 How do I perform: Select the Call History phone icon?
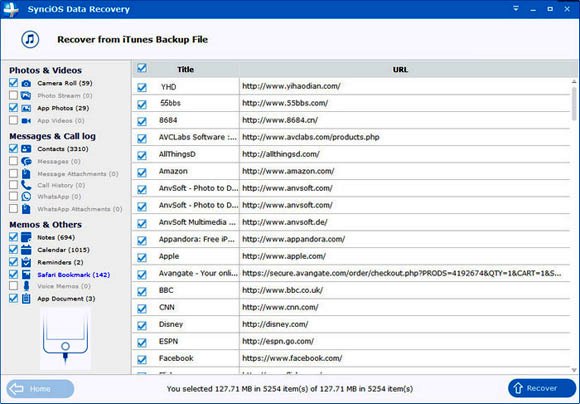click(26, 185)
